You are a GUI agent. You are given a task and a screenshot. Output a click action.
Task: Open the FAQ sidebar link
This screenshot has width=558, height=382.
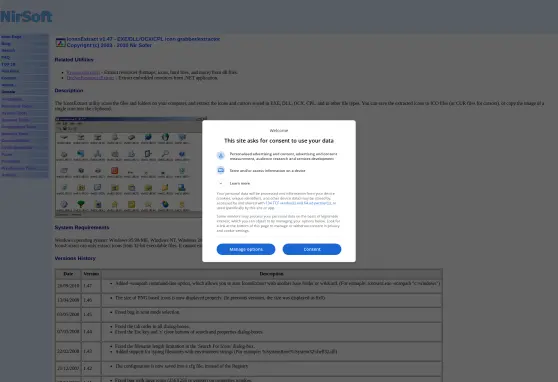pyautogui.click(x=5, y=57)
